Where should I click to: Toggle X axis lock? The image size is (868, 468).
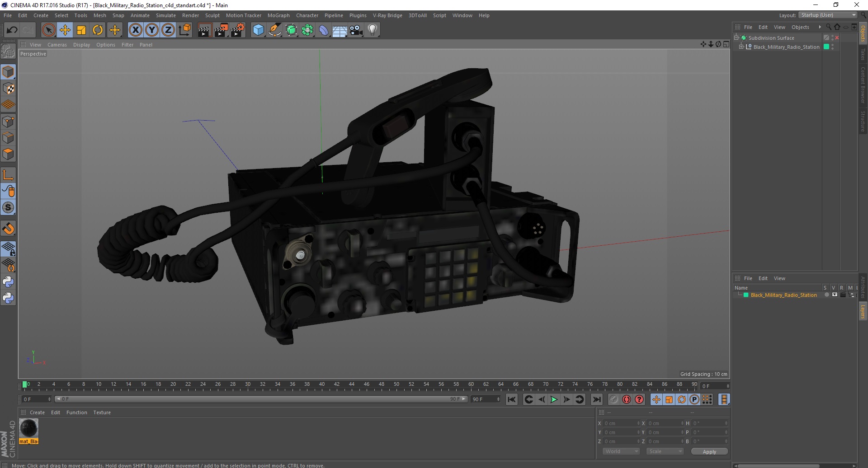pyautogui.click(x=135, y=30)
